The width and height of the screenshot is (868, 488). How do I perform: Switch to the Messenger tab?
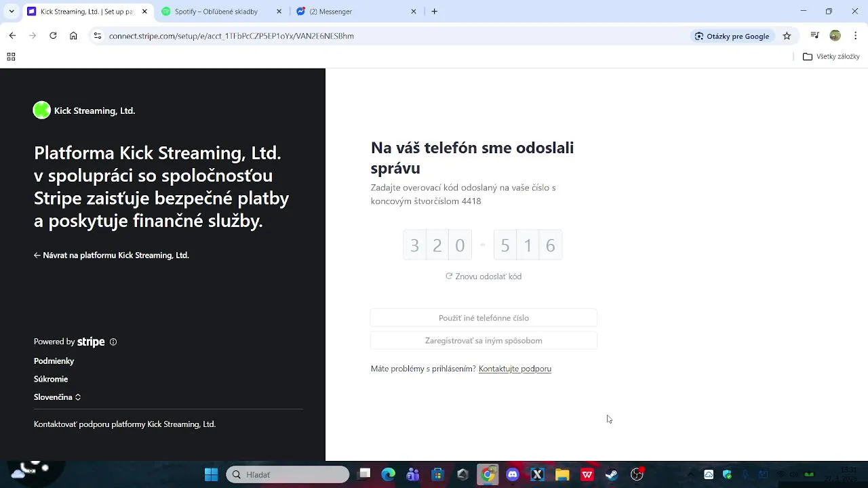[x=331, y=12]
